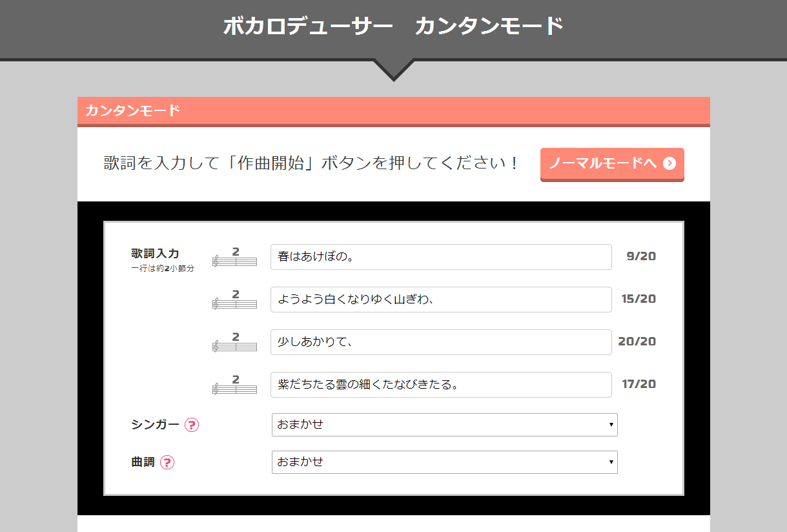
Task: Click the staff icon beside ようよう白くなりゆく山ぎわ、
Action: pos(235,300)
